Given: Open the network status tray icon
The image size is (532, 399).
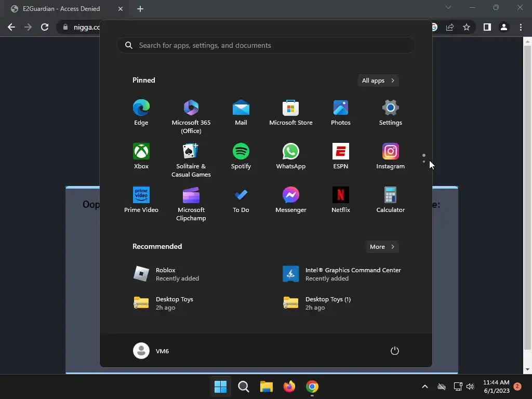Looking at the screenshot, I should 458,387.
